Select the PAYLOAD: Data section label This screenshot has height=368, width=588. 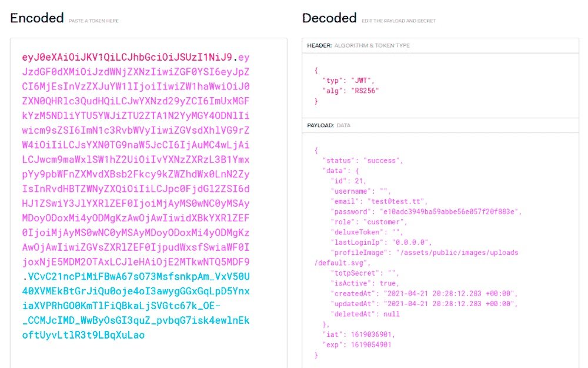[x=329, y=125]
